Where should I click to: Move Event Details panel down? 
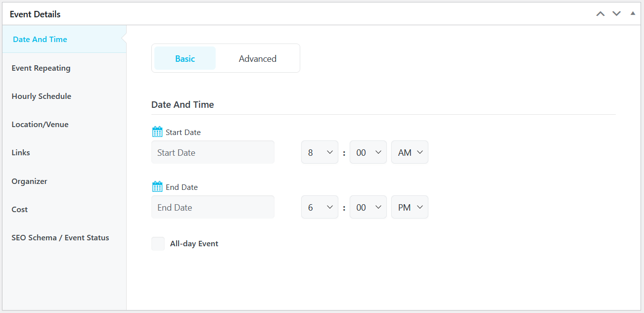(616, 14)
